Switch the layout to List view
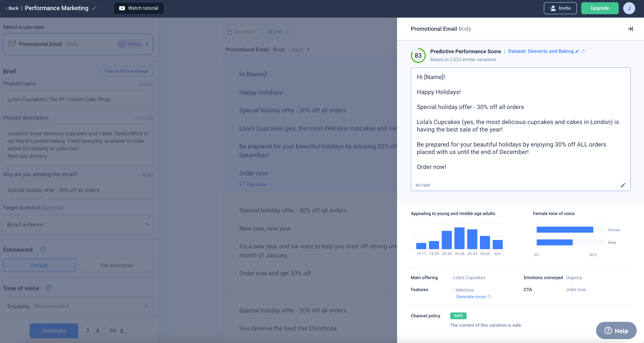 point(274,31)
